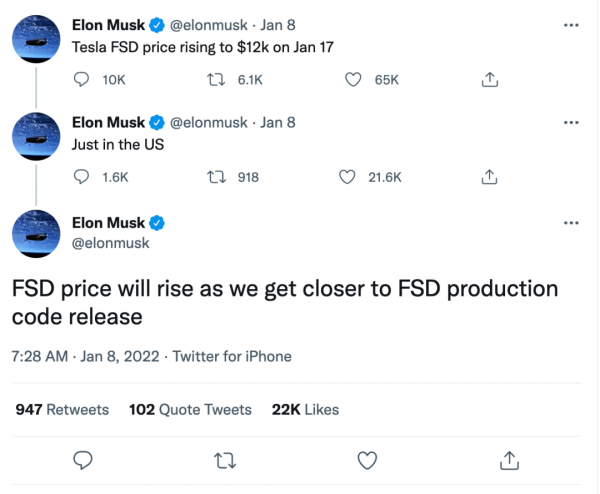Retweet the main FSD production code tweet
This screenshot has width=600, height=494.
(x=226, y=460)
